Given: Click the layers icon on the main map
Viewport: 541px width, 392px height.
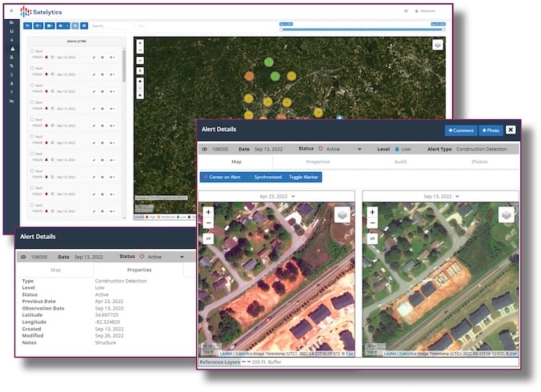Looking at the screenshot, I should coord(438,45).
